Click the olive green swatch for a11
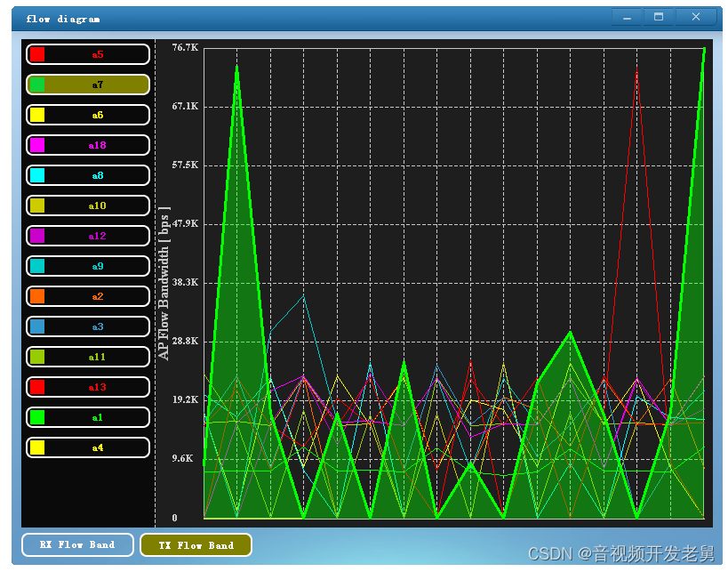This screenshot has height=572, width=728. pos(37,357)
